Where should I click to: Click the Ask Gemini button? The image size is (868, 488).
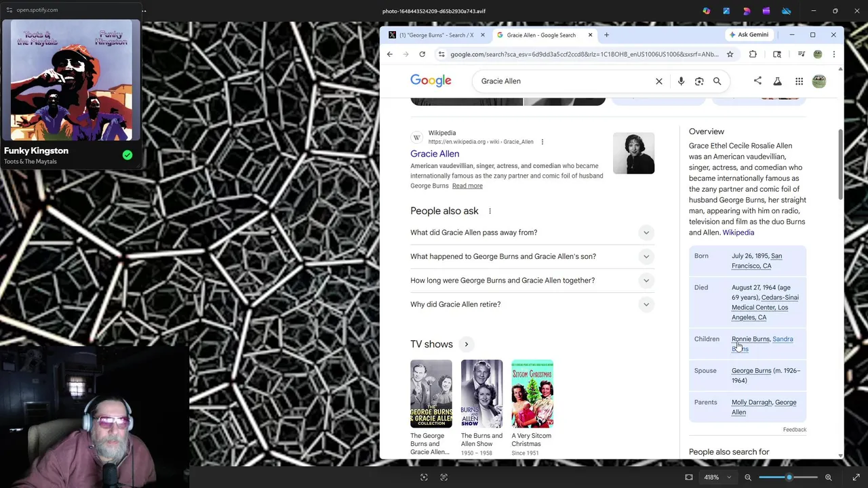point(749,35)
